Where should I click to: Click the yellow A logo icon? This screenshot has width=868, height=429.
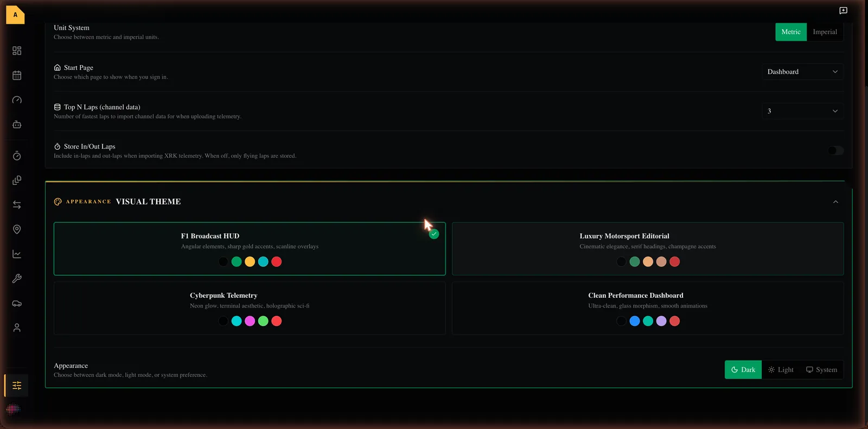[15, 15]
